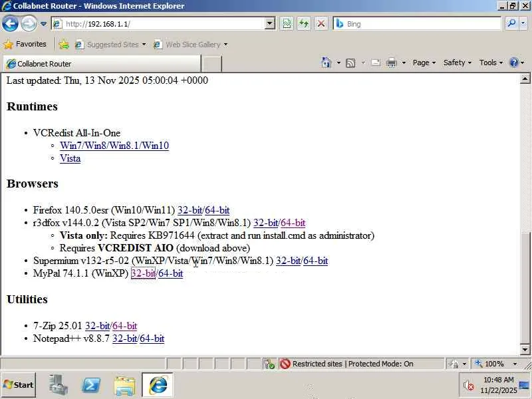Image resolution: width=532 pixels, height=399 pixels.
Task: Open a new blank tab
Action: click(211, 64)
